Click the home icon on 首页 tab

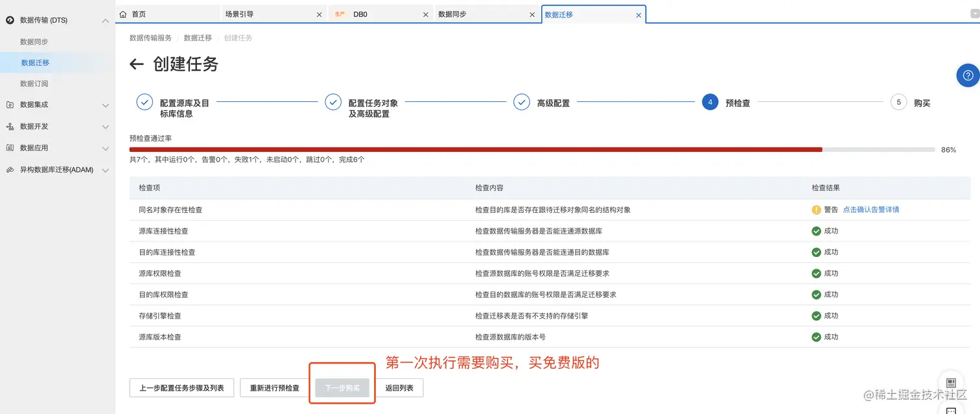click(123, 14)
